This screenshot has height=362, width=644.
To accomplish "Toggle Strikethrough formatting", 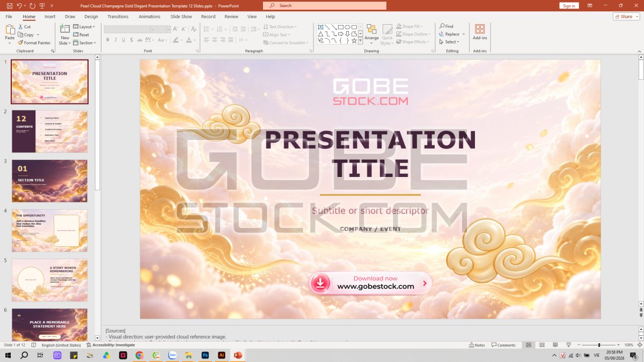I will coord(140,40).
